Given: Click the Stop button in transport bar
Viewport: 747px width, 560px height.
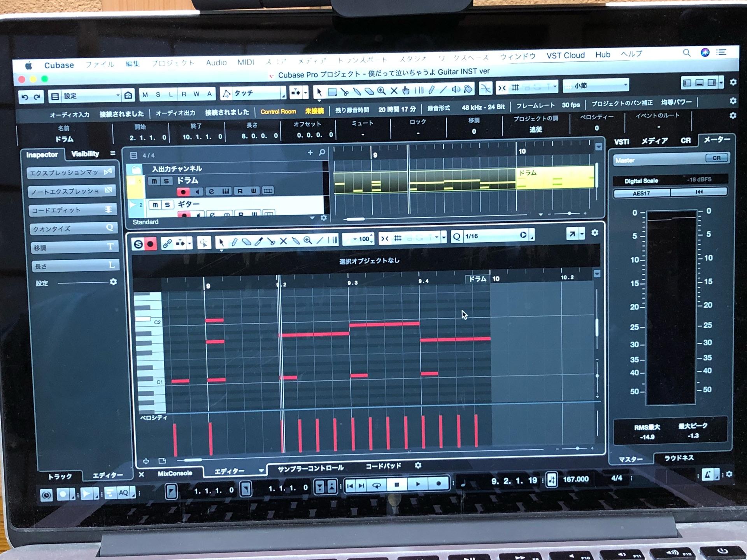Looking at the screenshot, I should tap(397, 484).
